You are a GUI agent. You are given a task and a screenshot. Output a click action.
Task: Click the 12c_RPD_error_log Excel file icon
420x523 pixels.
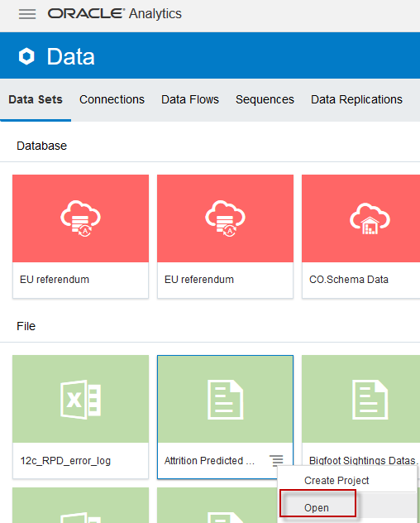point(81,399)
